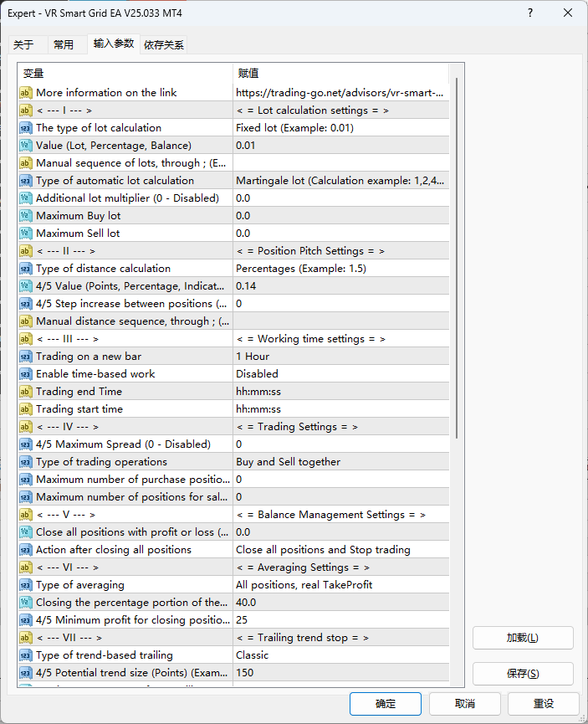588x724 pixels.
Task: Switch to the 依存关系 tab
Action: pos(164,45)
